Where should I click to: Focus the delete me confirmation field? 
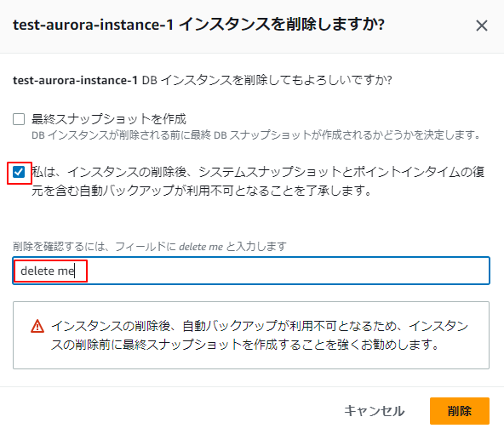251,271
